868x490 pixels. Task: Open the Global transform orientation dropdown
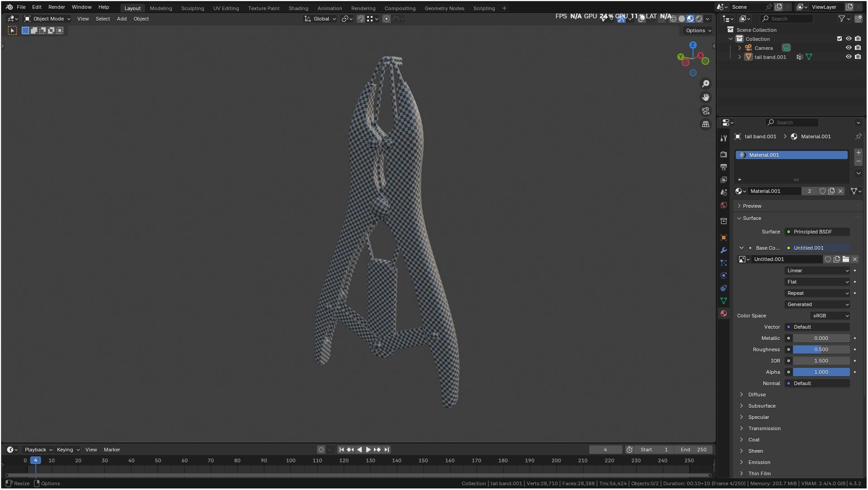click(x=320, y=19)
